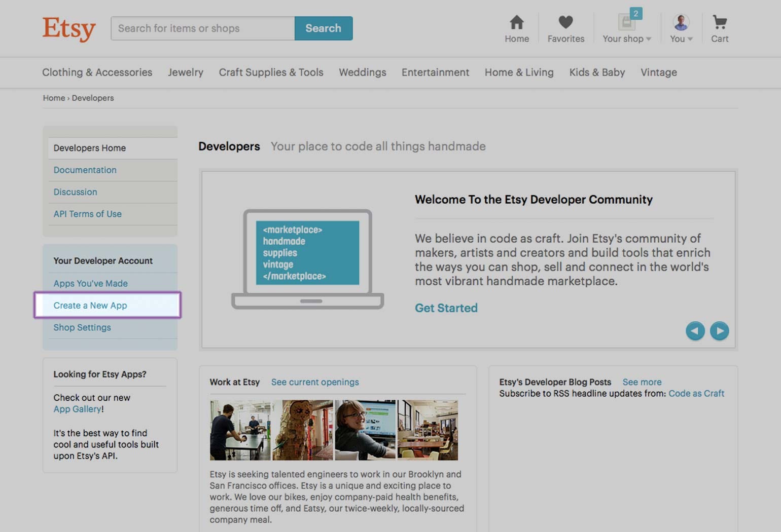Viewport: 781px width, 532px height.
Task: Click the owl sculpture photo
Action: tap(303, 430)
